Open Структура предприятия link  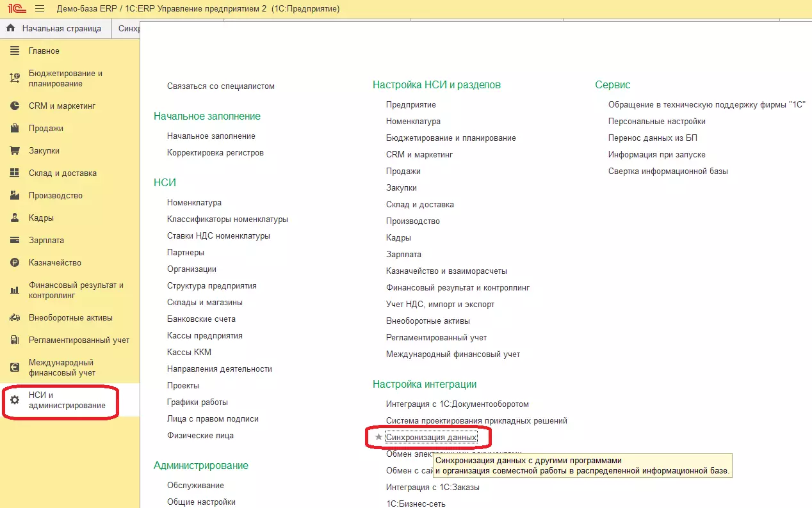click(x=212, y=286)
